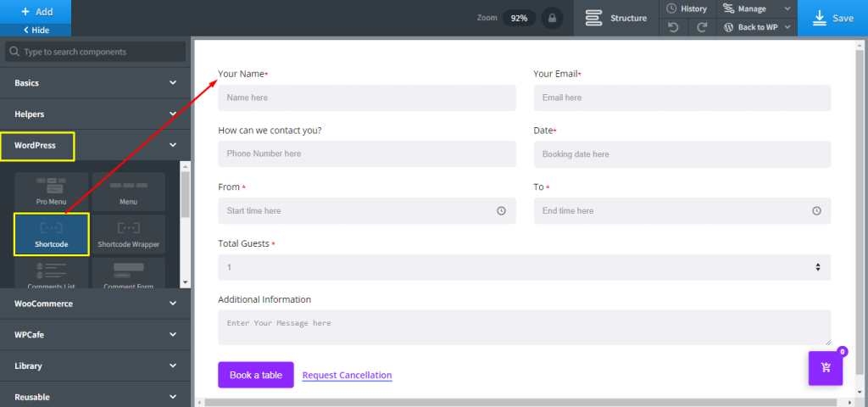Click the Add button with plus icon
The height and width of the screenshot is (407, 868).
[x=36, y=12]
